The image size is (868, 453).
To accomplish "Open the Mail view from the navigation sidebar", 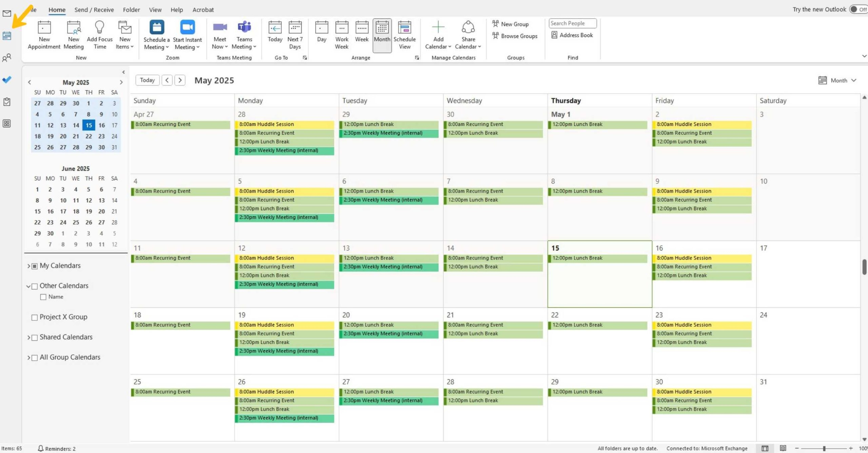I will pos(7,14).
